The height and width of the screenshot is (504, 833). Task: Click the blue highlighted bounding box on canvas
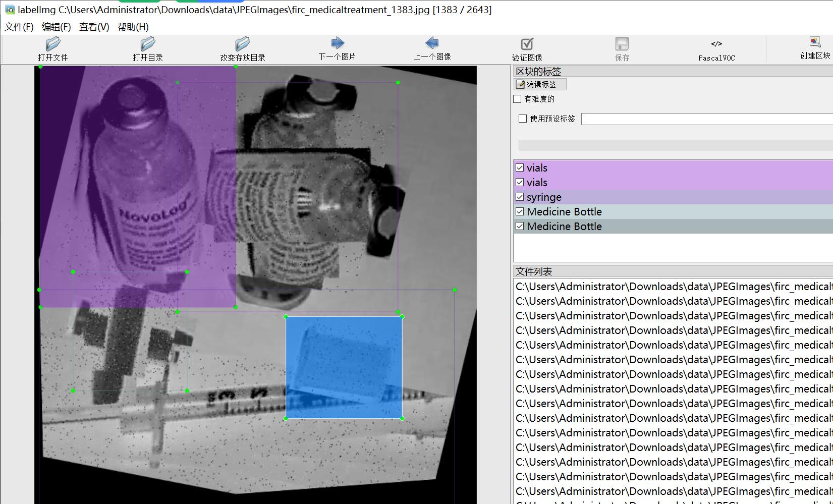pos(344,368)
